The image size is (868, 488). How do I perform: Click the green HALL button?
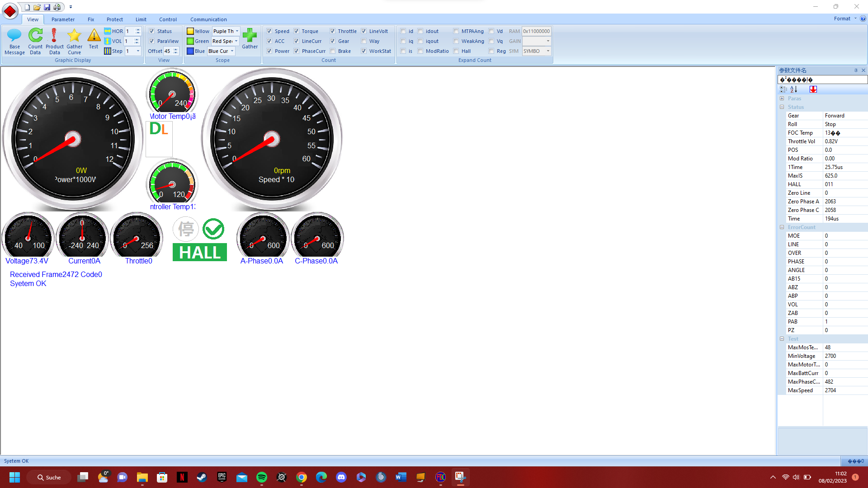coord(200,253)
